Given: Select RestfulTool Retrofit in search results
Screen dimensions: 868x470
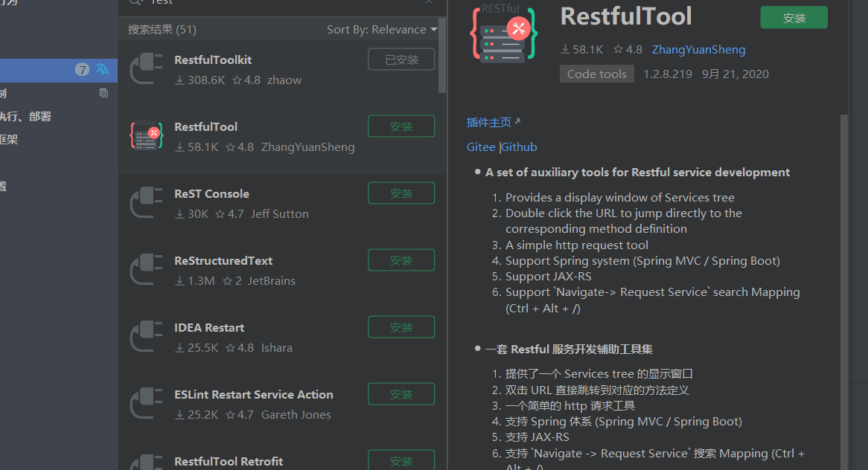Looking at the screenshot, I should pos(282,456).
